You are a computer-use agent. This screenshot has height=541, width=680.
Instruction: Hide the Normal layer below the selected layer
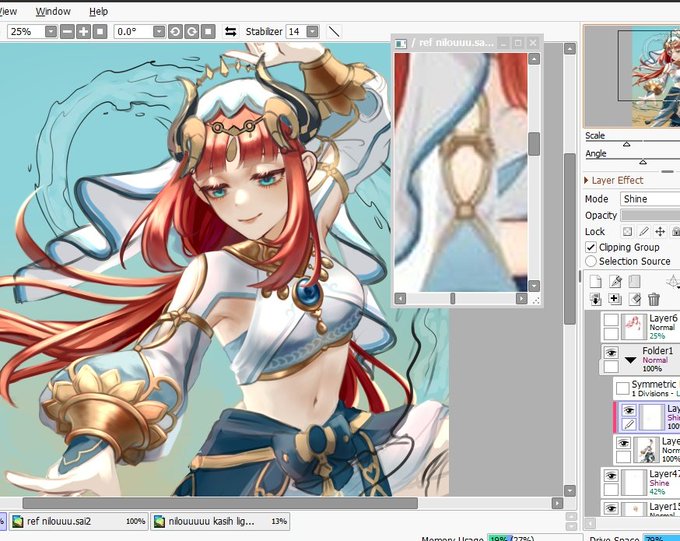[623, 443]
